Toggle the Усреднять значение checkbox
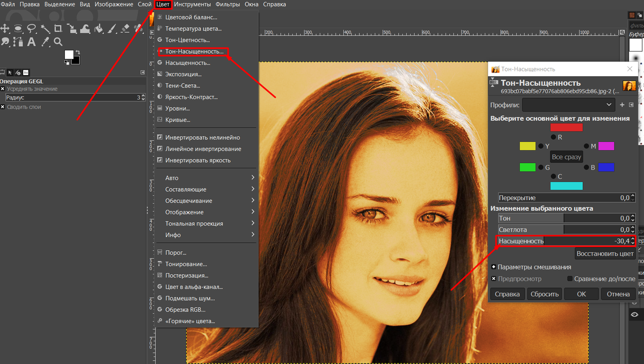The height and width of the screenshot is (364, 644). (3, 89)
